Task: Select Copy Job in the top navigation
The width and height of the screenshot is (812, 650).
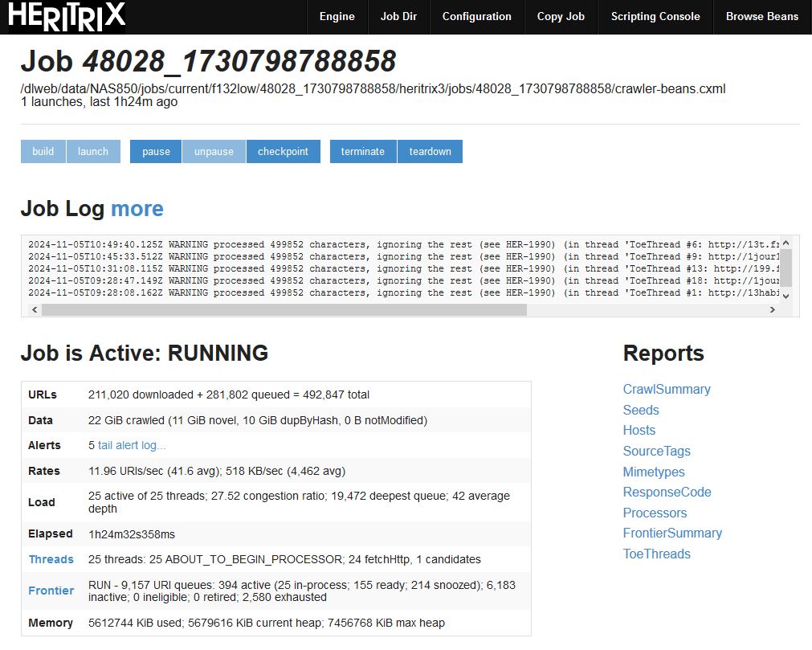Action: (561, 17)
